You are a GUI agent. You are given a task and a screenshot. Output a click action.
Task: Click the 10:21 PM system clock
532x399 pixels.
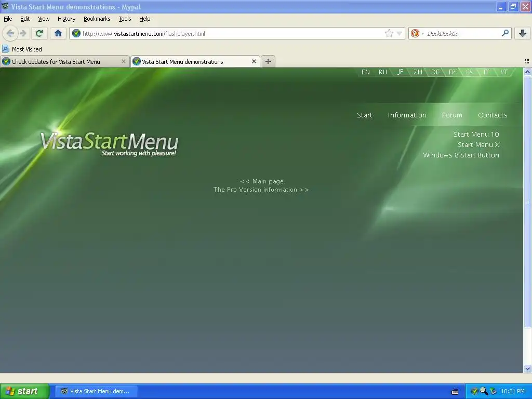pos(513,391)
